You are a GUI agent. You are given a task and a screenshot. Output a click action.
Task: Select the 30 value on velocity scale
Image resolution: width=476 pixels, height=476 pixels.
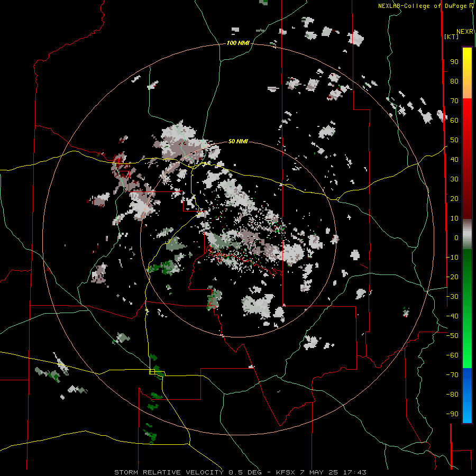pos(454,179)
